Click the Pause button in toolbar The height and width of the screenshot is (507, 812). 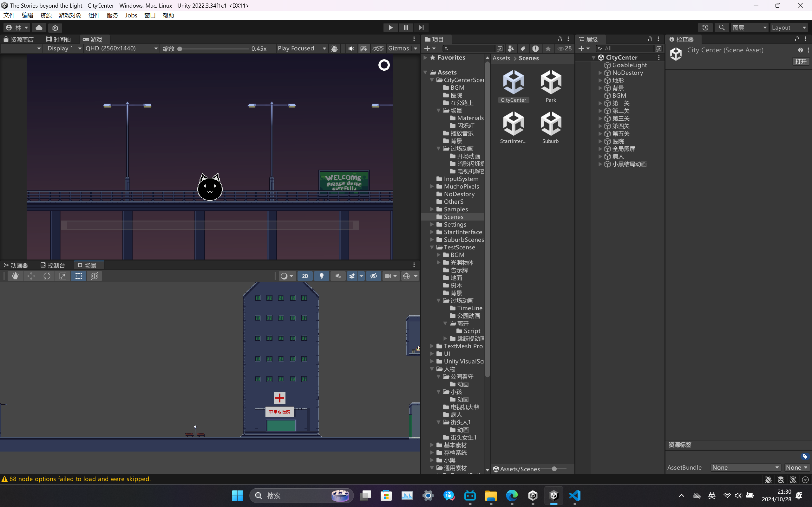406,27
